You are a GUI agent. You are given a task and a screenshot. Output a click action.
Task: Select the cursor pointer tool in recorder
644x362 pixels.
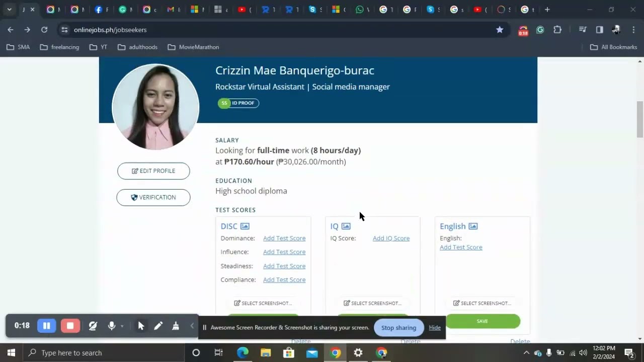[x=141, y=326]
